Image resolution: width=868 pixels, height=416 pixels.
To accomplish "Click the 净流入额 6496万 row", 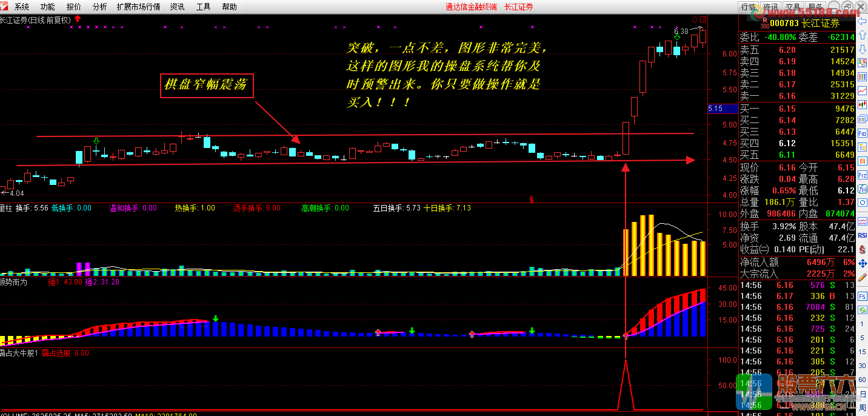I will (797, 262).
